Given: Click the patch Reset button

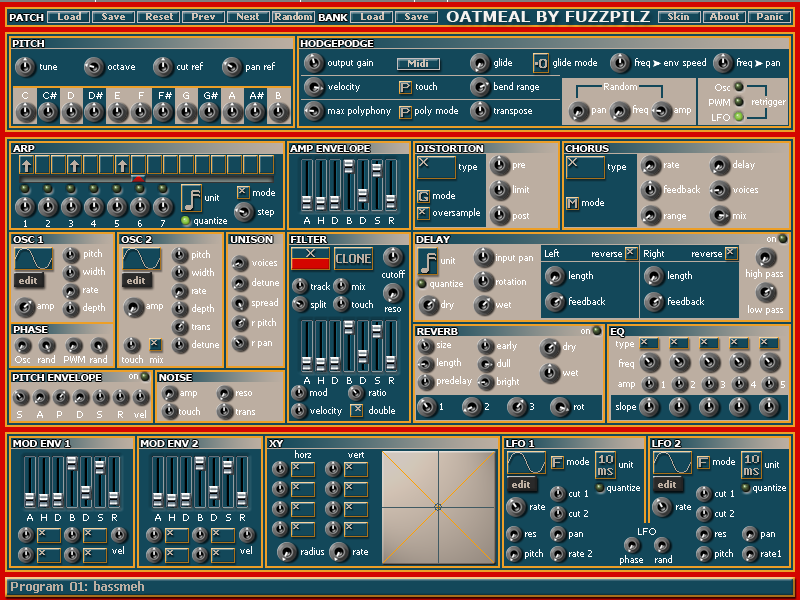Looking at the screenshot, I should 159,17.
